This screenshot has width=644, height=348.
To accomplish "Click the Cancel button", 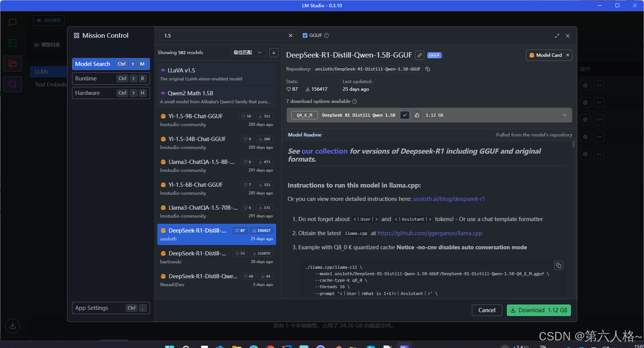I will 487,310.
